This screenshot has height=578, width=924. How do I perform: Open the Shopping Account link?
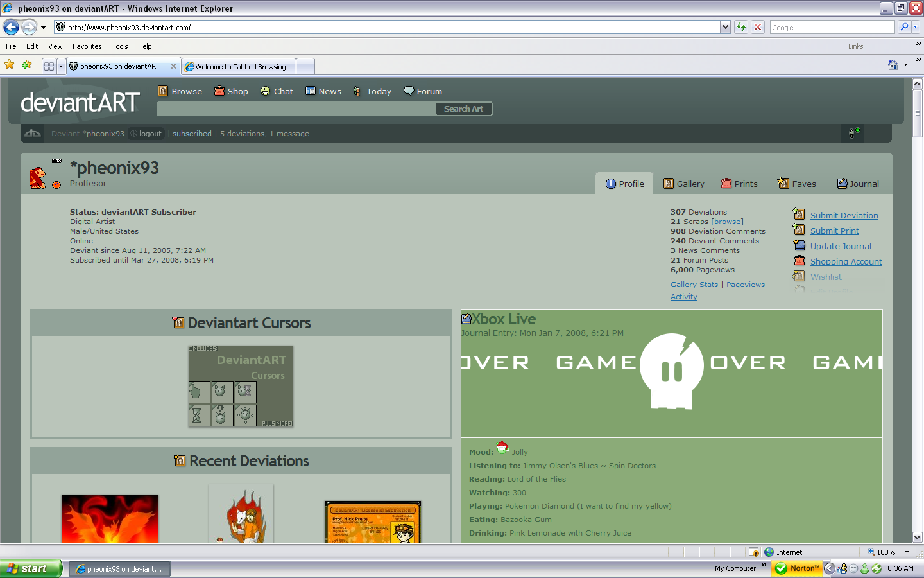tap(846, 261)
